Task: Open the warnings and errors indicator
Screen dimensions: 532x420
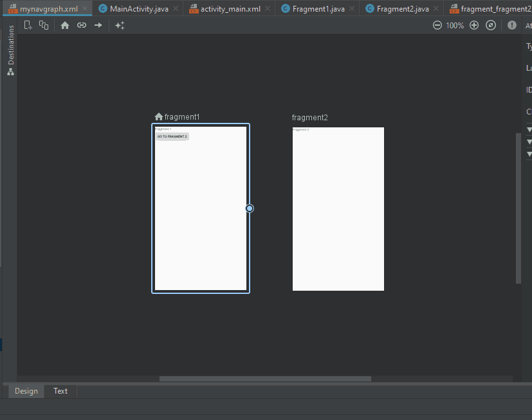Action: click(512, 25)
